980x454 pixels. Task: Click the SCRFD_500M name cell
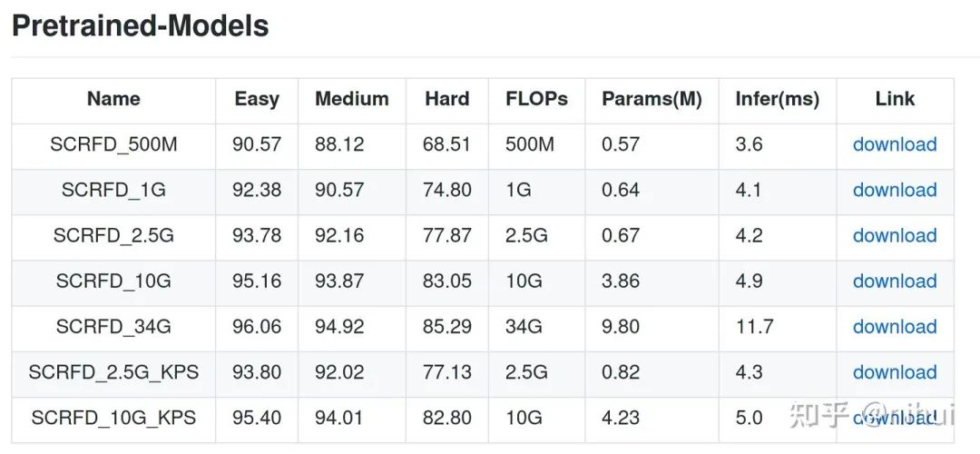[x=113, y=144]
